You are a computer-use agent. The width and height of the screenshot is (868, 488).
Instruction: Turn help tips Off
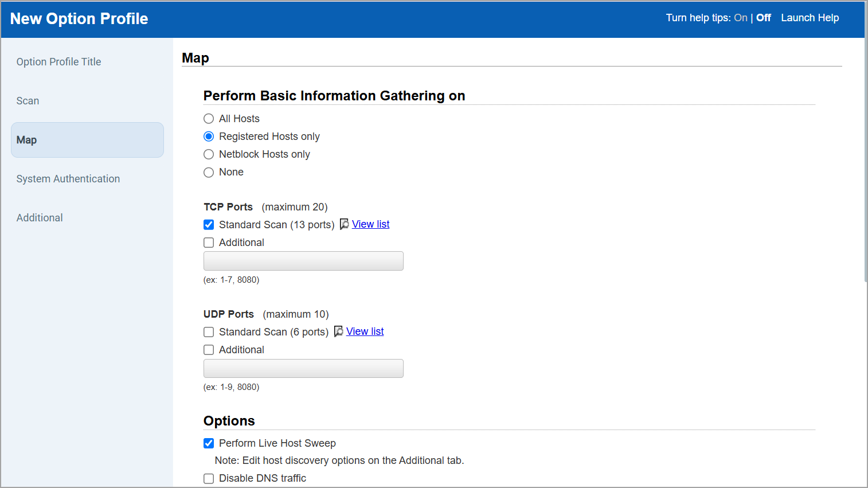[764, 18]
